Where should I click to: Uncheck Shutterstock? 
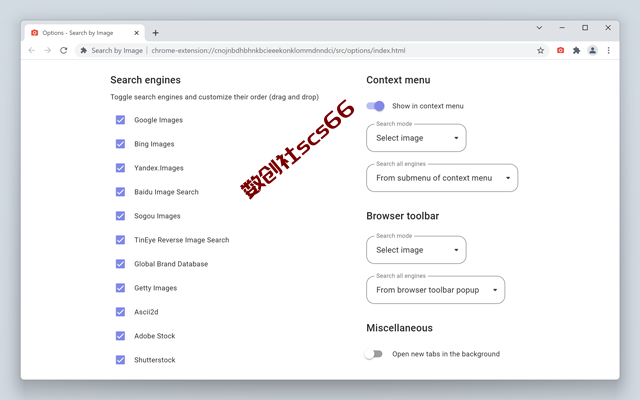pyautogui.click(x=120, y=360)
